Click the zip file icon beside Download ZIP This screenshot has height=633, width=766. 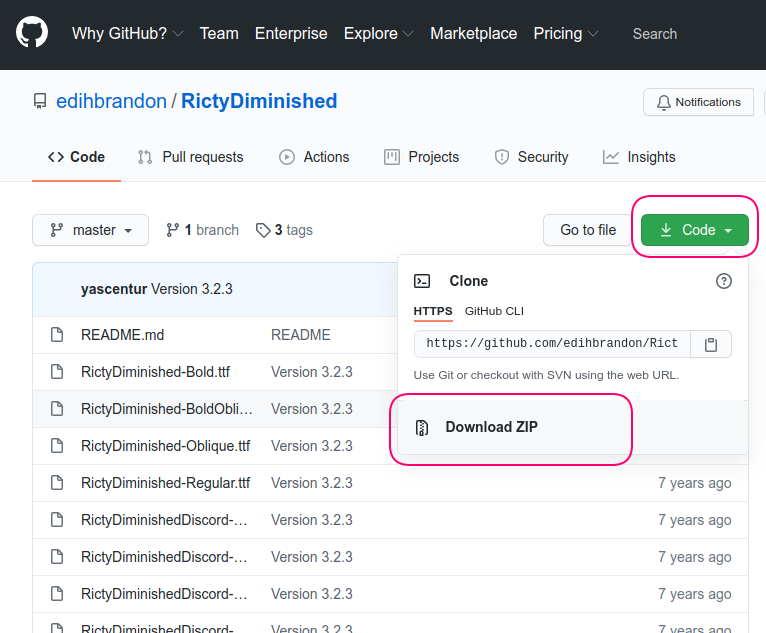422,427
